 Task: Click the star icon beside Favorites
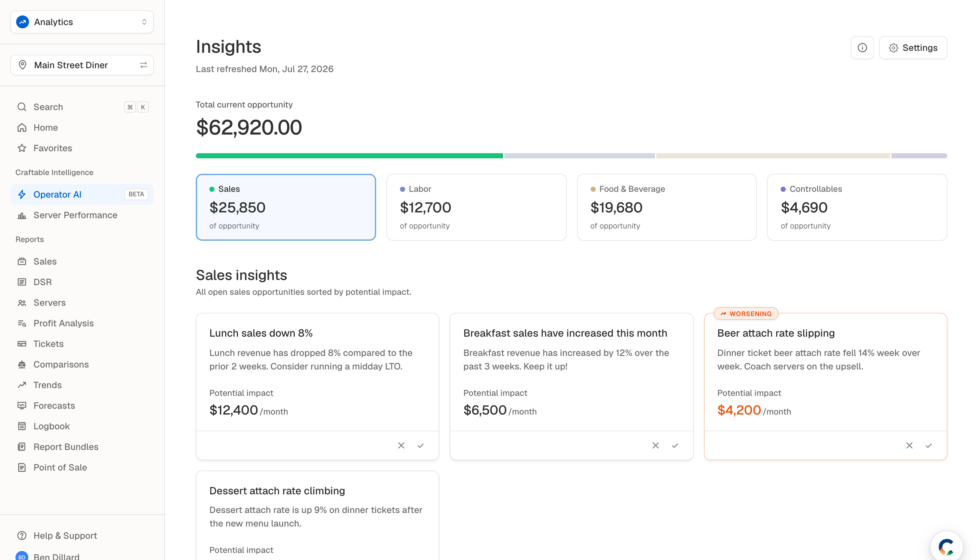pos(22,148)
